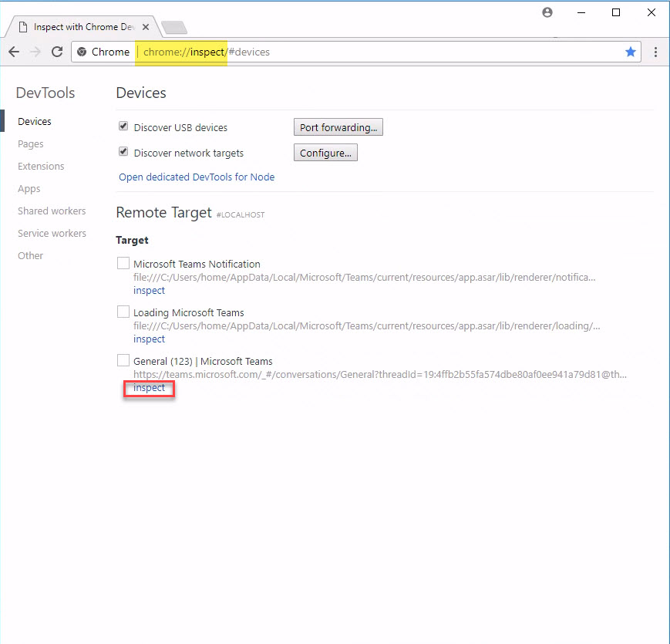The height and width of the screenshot is (644, 670).
Task: Click the Microsoft Teams Notification title
Action: [x=197, y=264]
